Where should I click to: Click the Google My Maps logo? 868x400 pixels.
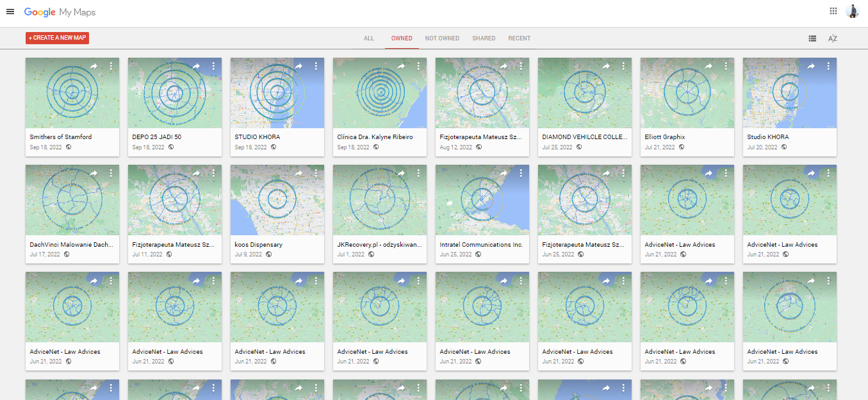tap(60, 12)
